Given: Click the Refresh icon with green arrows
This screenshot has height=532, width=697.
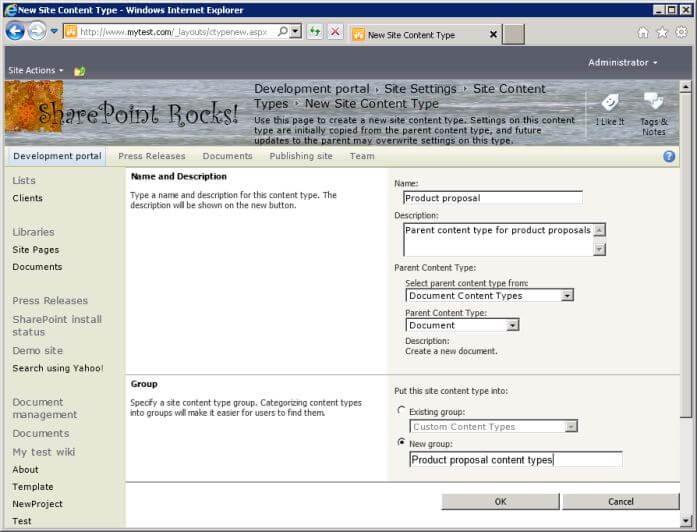Looking at the screenshot, I should (x=315, y=32).
